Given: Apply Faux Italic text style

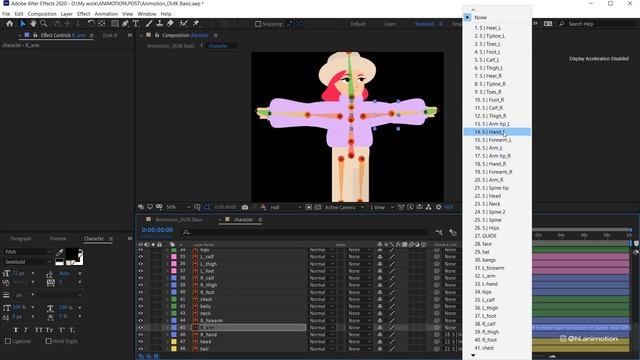Looking at the screenshot, I should tap(26, 330).
